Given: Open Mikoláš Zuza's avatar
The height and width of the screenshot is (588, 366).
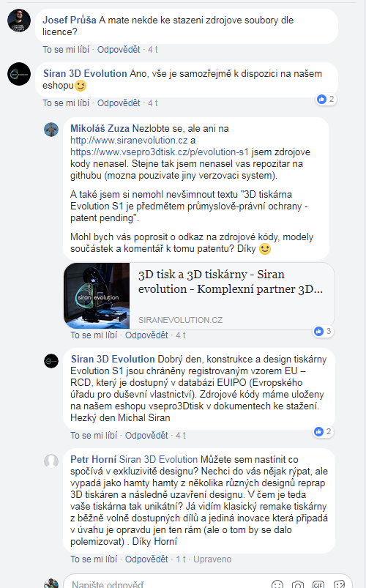Looking at the screenshot, I should pos(51,130).
